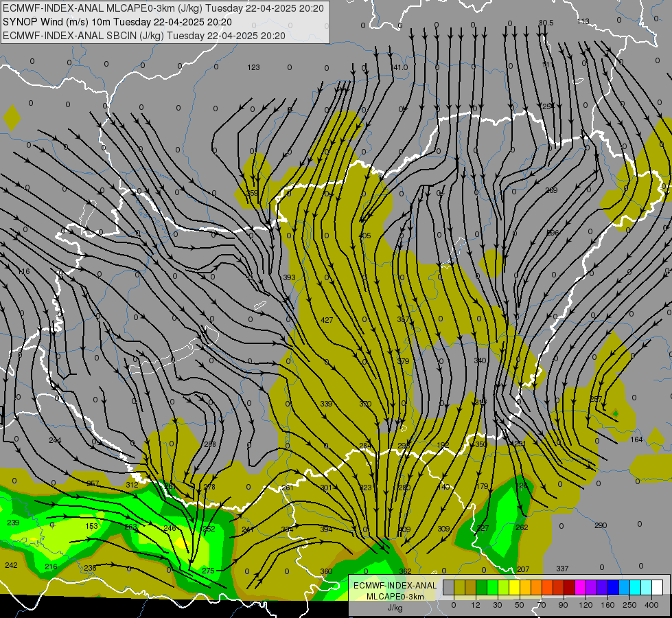
Task: Click the map value '179'
Action: pos(482,486)
